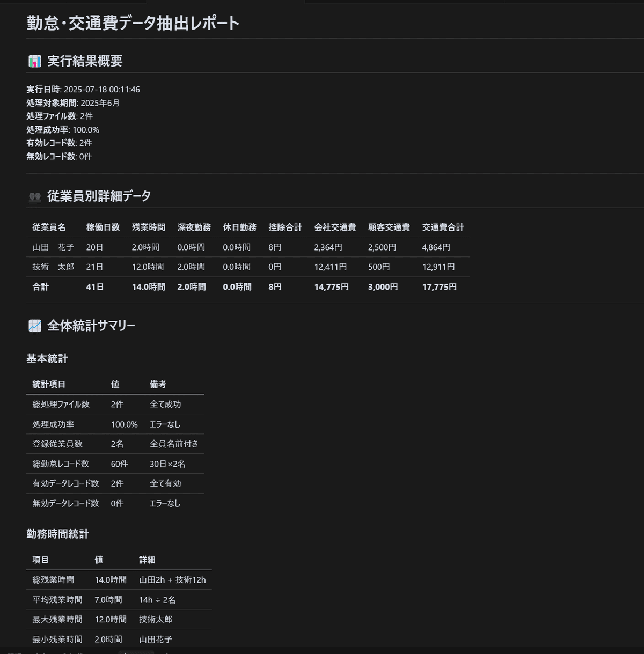Expand the 全体統計サマリー section
The height and width of the screenshot is (654, 644).
click(x=90, y=325)
